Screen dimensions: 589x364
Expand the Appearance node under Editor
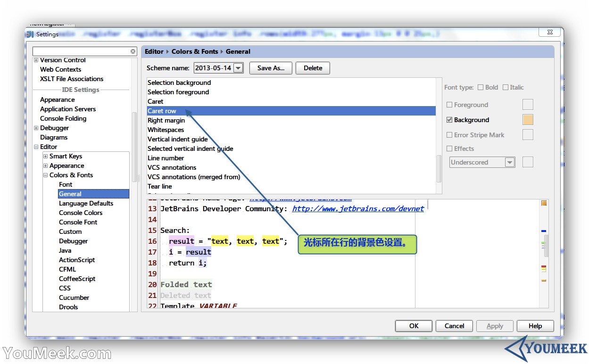point(45,165)
